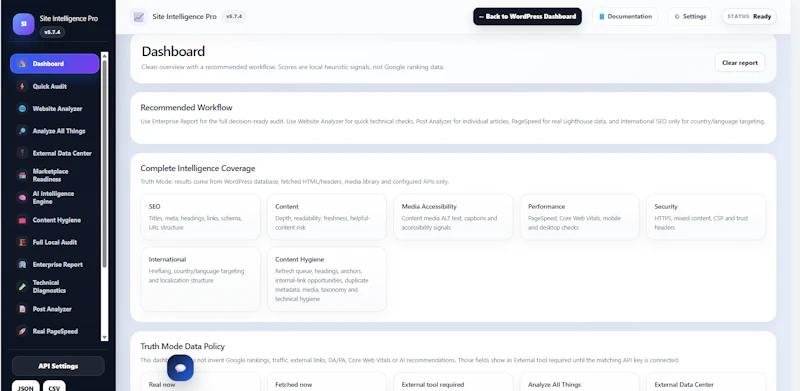The image size is (800, 391).
Task: Click the v5.7.4 badge in header
Action: tap(234, 16)
